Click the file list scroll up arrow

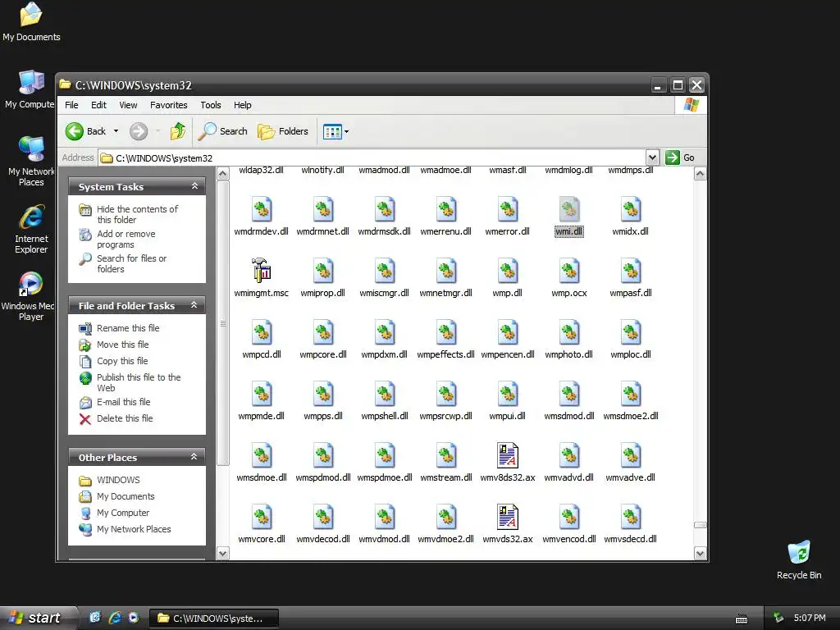pyautogui.click(x=700, y=174)
